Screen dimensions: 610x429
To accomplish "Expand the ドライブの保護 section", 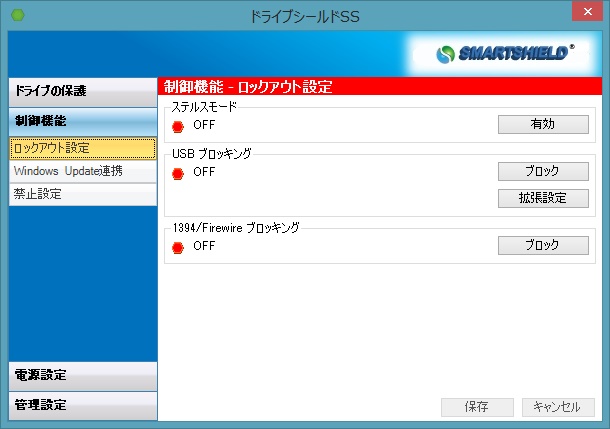I will pos(82,91).
